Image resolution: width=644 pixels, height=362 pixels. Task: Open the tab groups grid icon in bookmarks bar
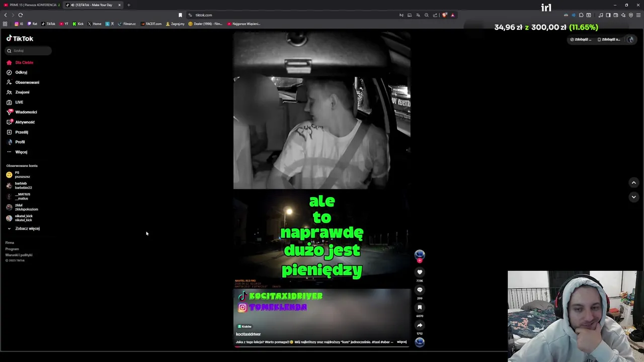(5, 24)
